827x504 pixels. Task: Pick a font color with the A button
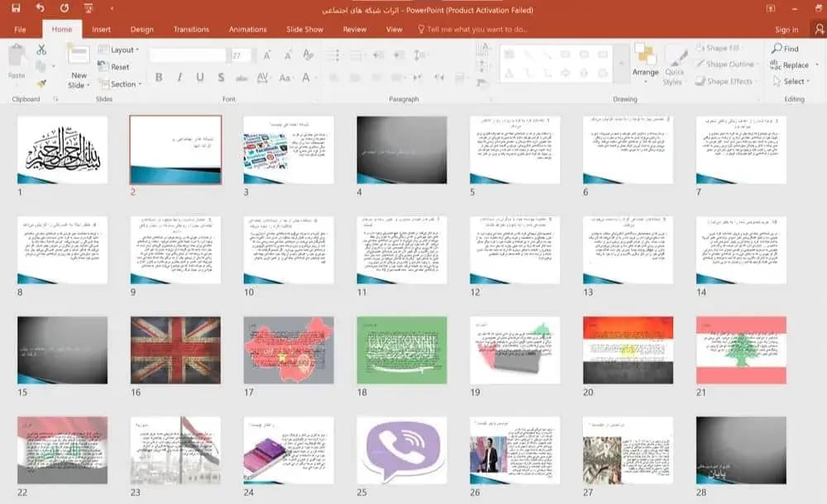click(x=306, y=78)
